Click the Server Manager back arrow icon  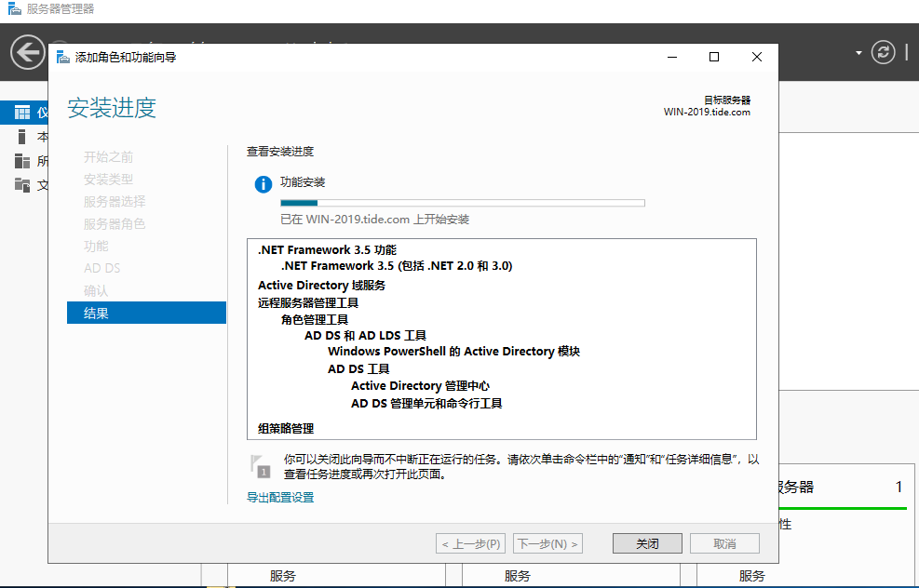click(27, 52)
